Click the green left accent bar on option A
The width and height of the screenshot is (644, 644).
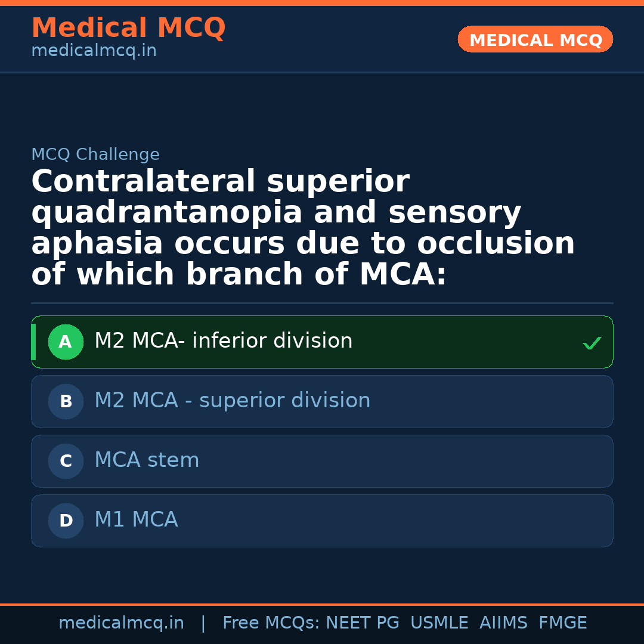[33, 342]
